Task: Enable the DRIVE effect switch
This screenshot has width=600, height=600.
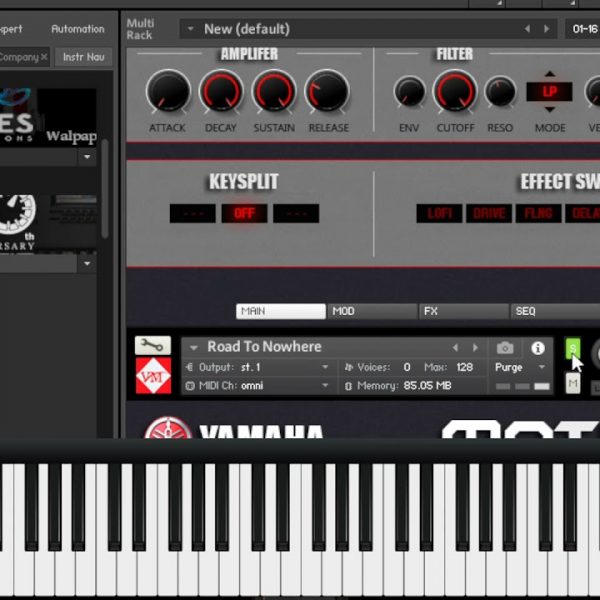Action: click(489, 213)
